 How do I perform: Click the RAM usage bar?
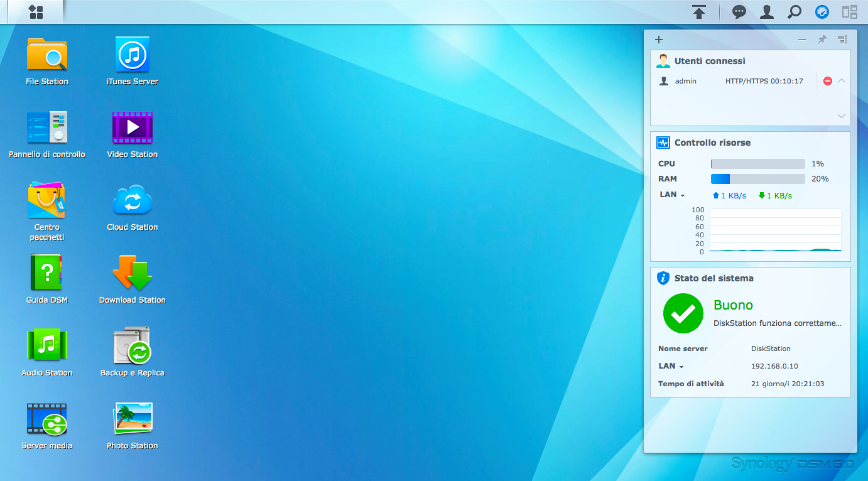757,179
